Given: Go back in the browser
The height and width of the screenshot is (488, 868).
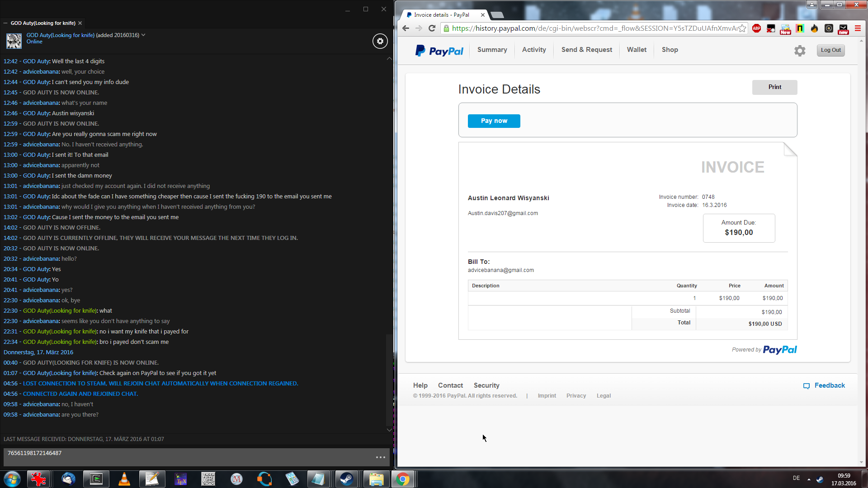Looking at the screenshot, I should 406,28.
